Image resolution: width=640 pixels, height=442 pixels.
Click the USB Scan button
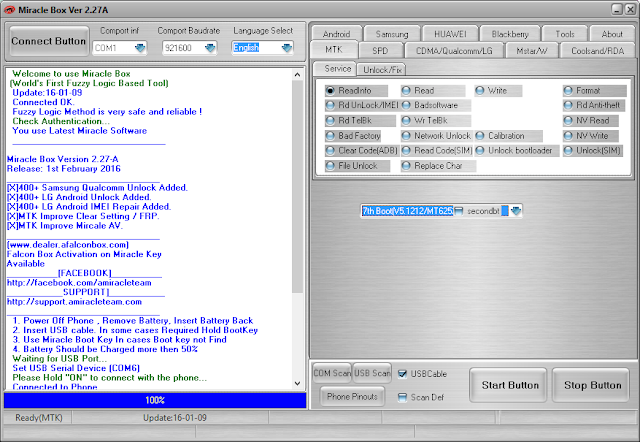tap(372, 373)
